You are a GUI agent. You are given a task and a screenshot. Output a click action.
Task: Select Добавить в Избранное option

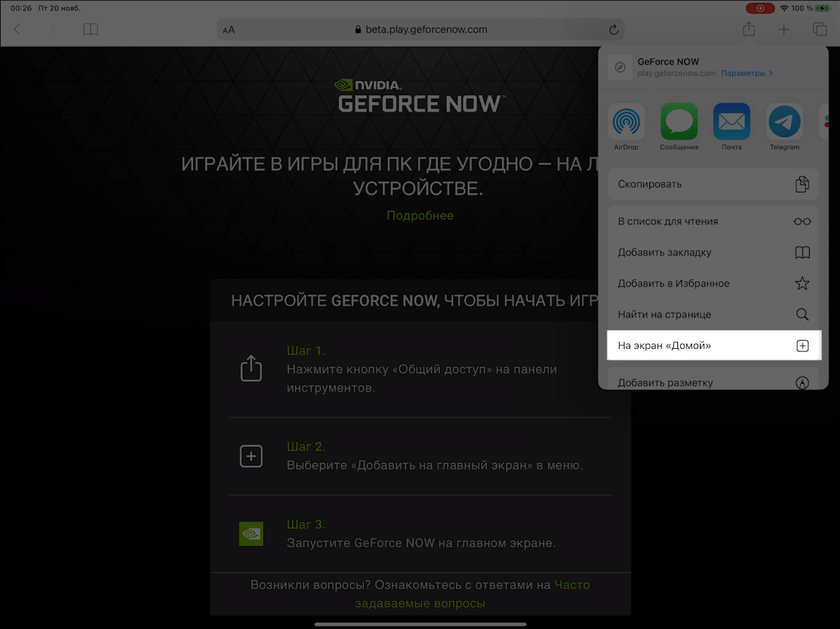coord(713,283)
